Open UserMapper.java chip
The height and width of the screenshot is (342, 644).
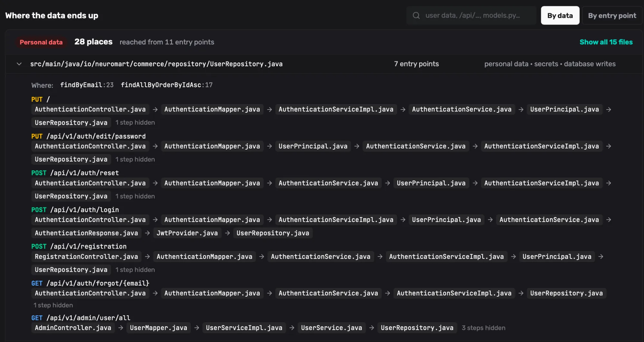pyautogui.click(x=158, y=328)
